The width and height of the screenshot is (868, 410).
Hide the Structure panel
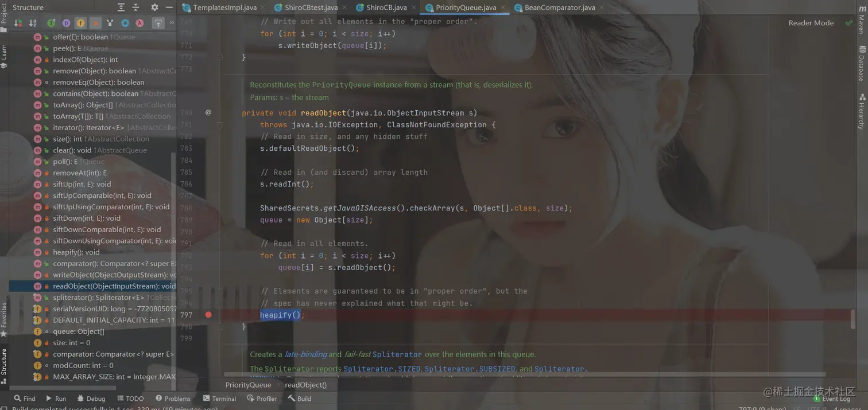click(x=169, y=7)
